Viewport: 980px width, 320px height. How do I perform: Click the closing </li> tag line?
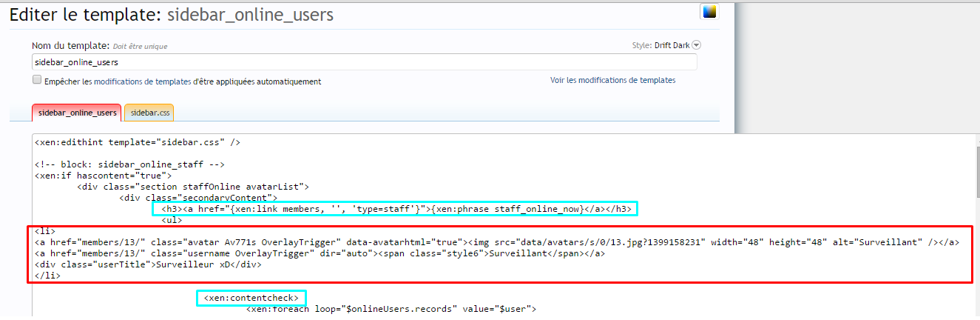47,276
